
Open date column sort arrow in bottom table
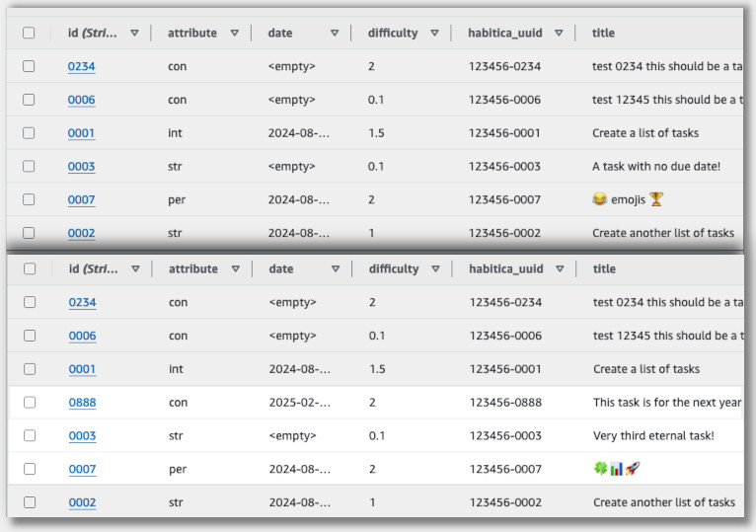coord(336,268)
